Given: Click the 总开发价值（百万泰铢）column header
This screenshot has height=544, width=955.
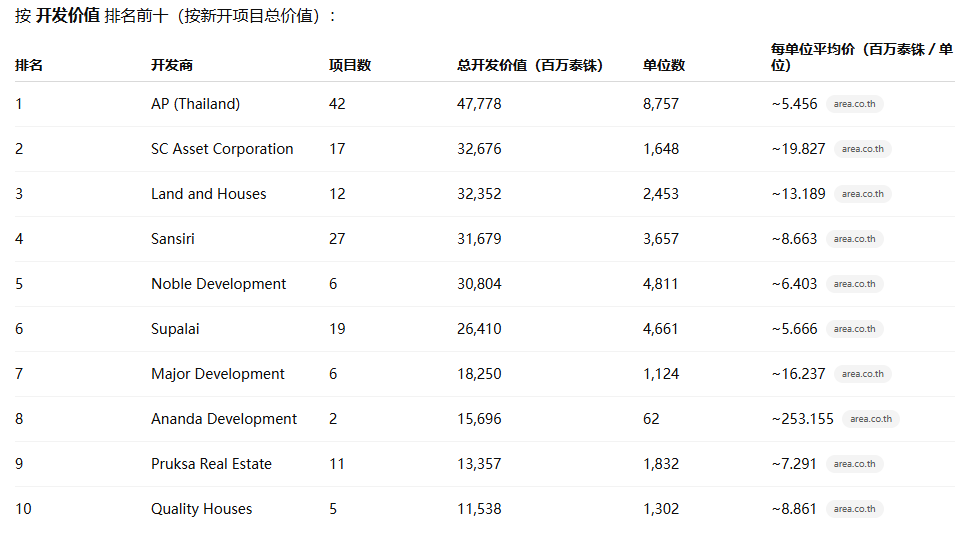Looking at the screenshot, I should click(529, 65).
